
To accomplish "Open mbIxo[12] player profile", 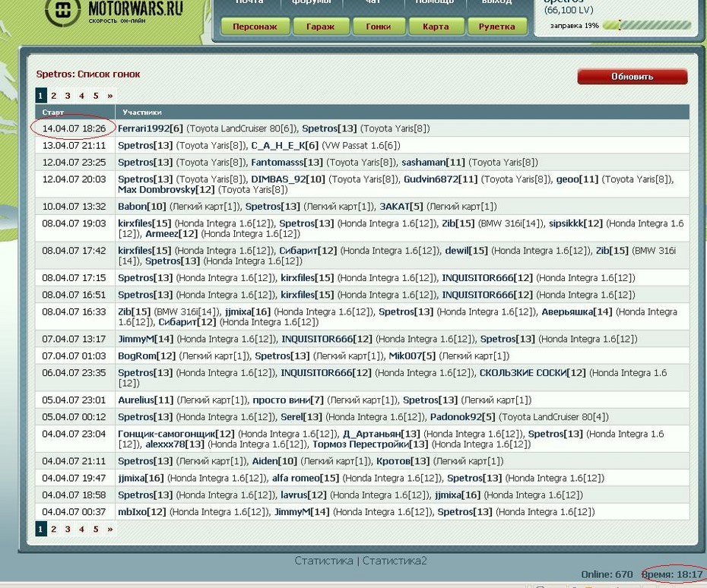I will pyautogui.click(x=142, y=512).
